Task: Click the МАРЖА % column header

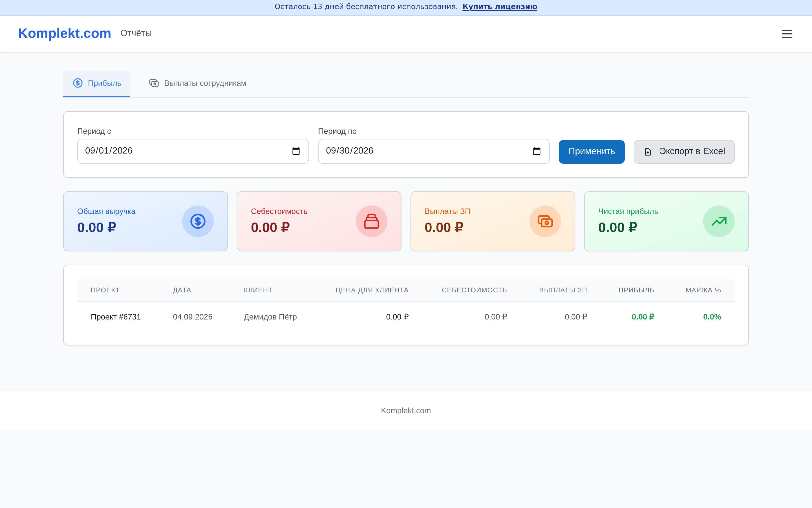Action: 703,290
